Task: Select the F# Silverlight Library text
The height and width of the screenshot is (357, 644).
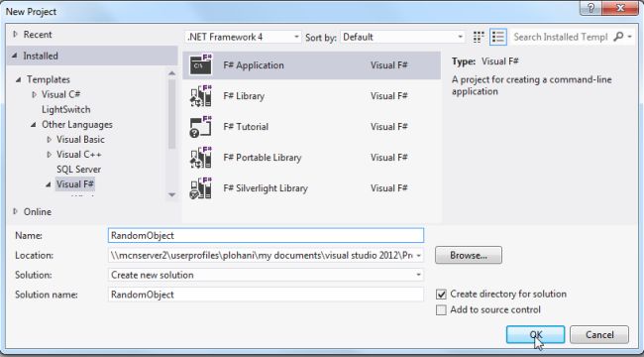Action: pyautogui.click(x=266, y=188)
